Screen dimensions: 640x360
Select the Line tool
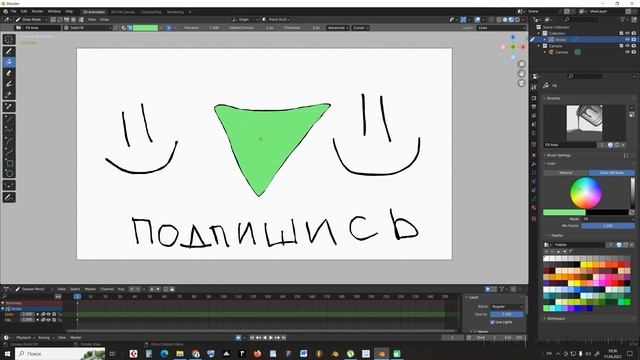coord(9,119)
